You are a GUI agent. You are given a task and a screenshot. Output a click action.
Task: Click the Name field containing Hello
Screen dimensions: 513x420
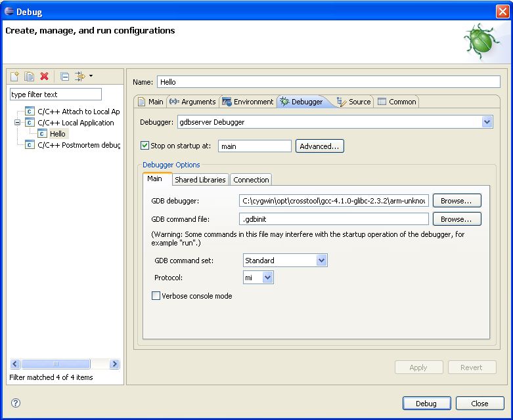coord(328,82)
